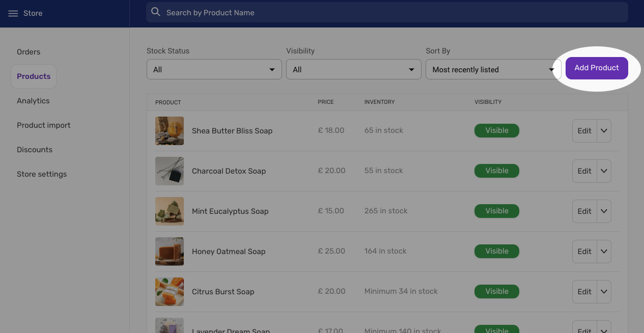Click the INVENTORY column header
The width and height of the screenshot is (644, 333).
(x=379, y=102)
